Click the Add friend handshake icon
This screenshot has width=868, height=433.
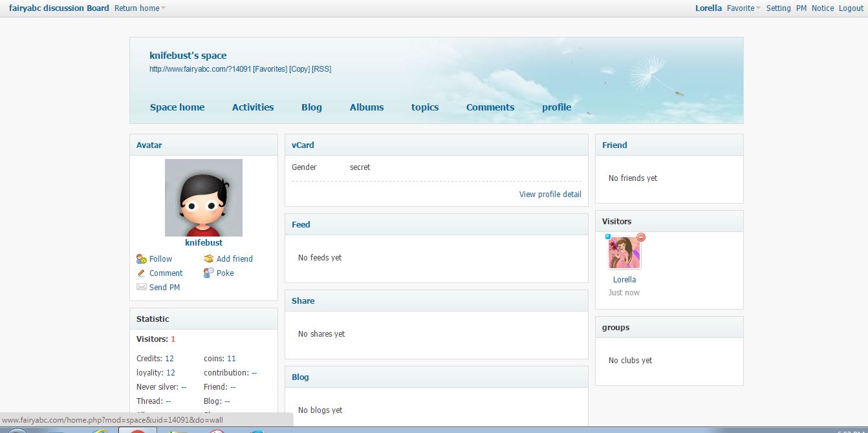click(208, 259)
